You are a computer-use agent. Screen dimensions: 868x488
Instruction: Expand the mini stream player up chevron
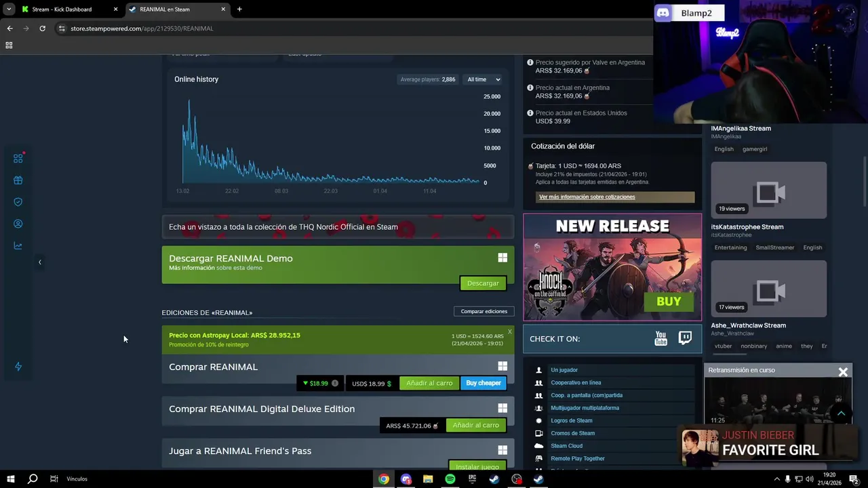[x=841, y=413]
